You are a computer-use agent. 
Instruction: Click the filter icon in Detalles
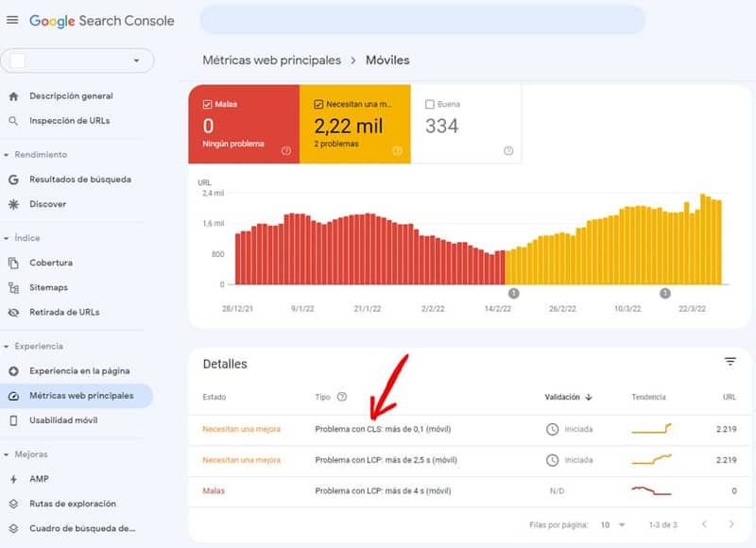click(x=730, y=362)
